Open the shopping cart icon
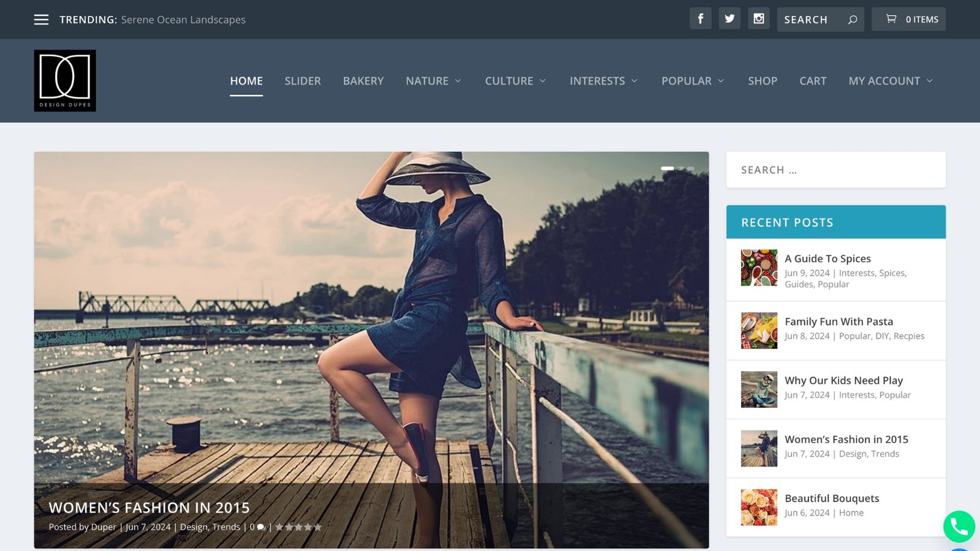The height and width of the screenshot is (551, 980). point(891,19)
